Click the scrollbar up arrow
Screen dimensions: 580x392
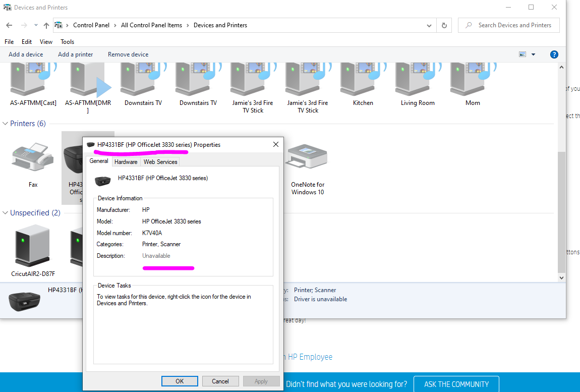[561, 68]
